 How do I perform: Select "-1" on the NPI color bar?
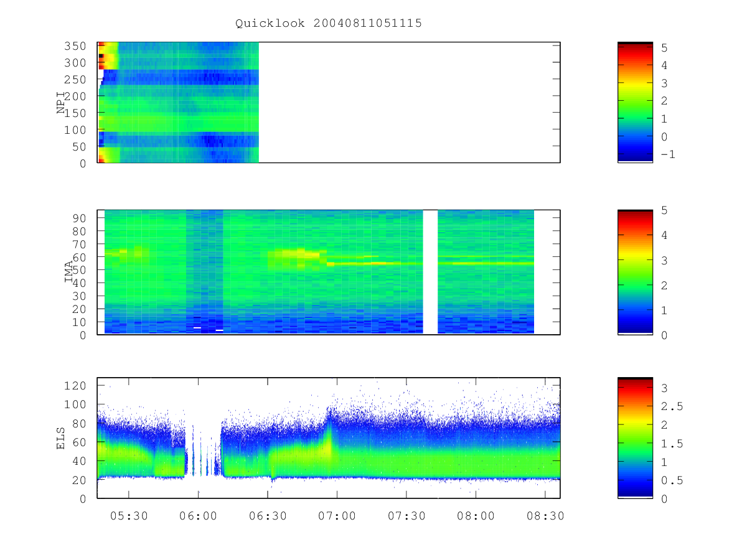(668, 154)
